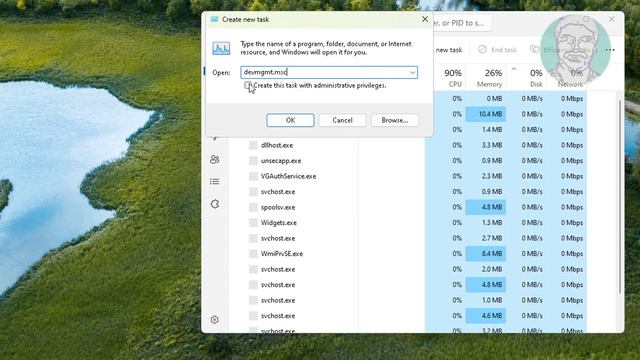Confirm with the OK button
640x360 pixels.
coord(290,120)
